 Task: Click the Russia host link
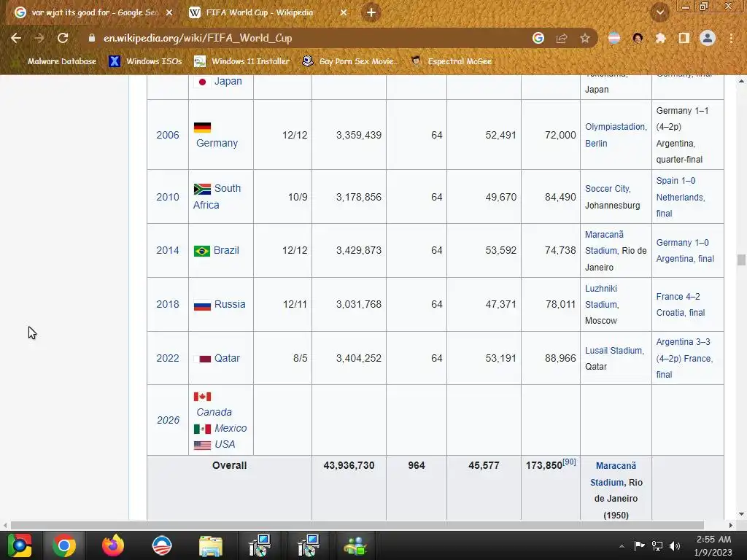[x=230, y=304]
